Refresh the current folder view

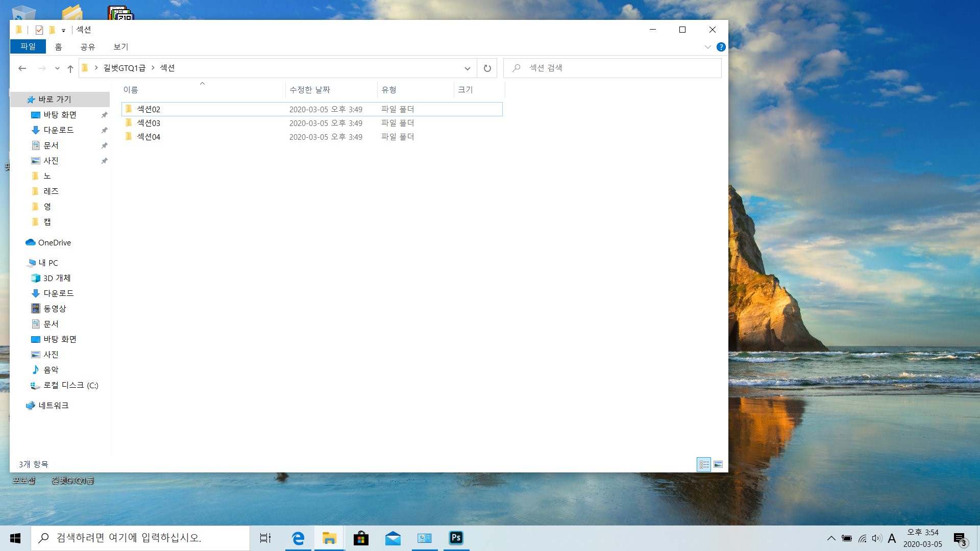click(x=487, y=68)
